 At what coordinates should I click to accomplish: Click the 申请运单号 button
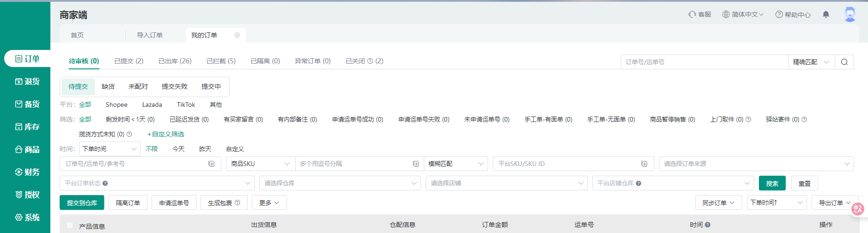(x=174, y=202)
